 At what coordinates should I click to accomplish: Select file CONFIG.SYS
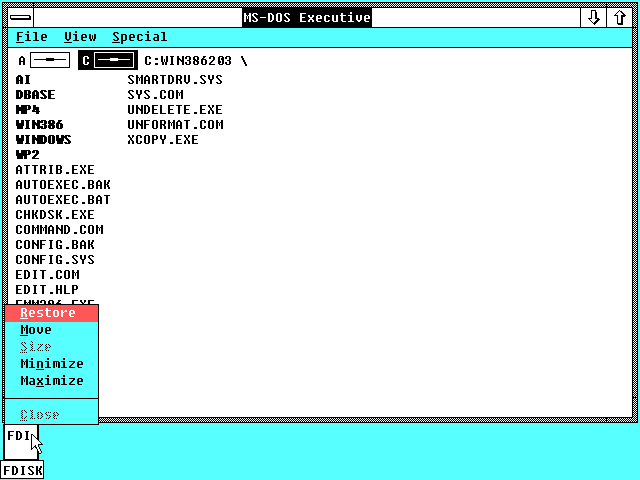[55, 260]
